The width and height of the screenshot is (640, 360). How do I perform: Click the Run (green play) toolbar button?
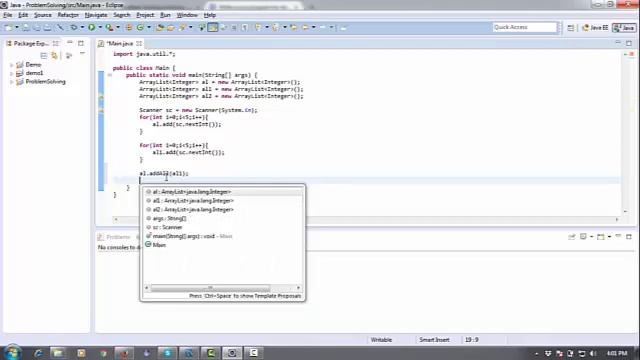point(91,27)
